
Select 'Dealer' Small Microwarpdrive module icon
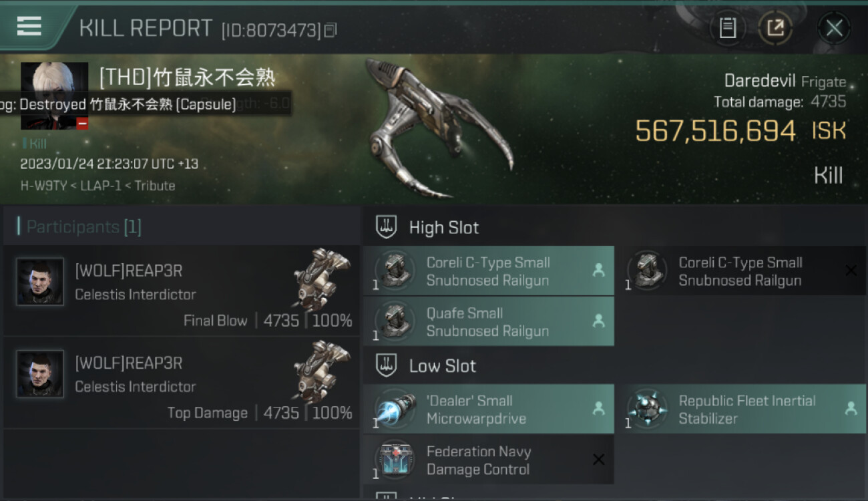point(395,409)
